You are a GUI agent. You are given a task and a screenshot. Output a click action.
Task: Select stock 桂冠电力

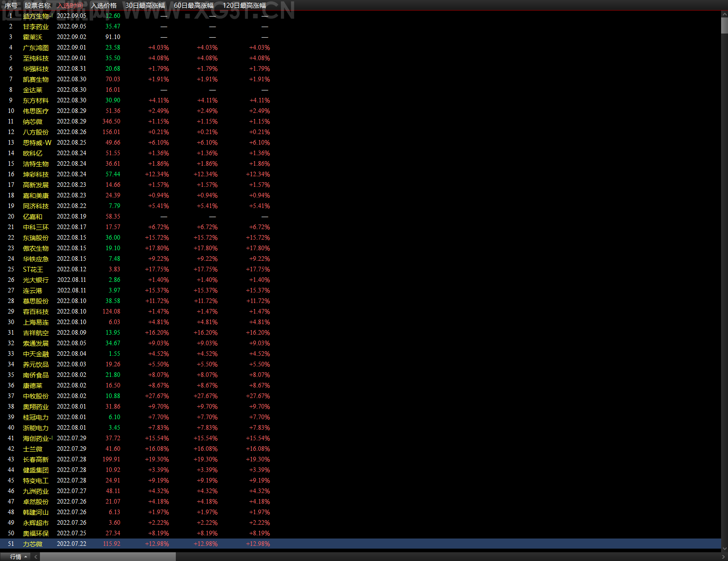click(x=36, y=417)
